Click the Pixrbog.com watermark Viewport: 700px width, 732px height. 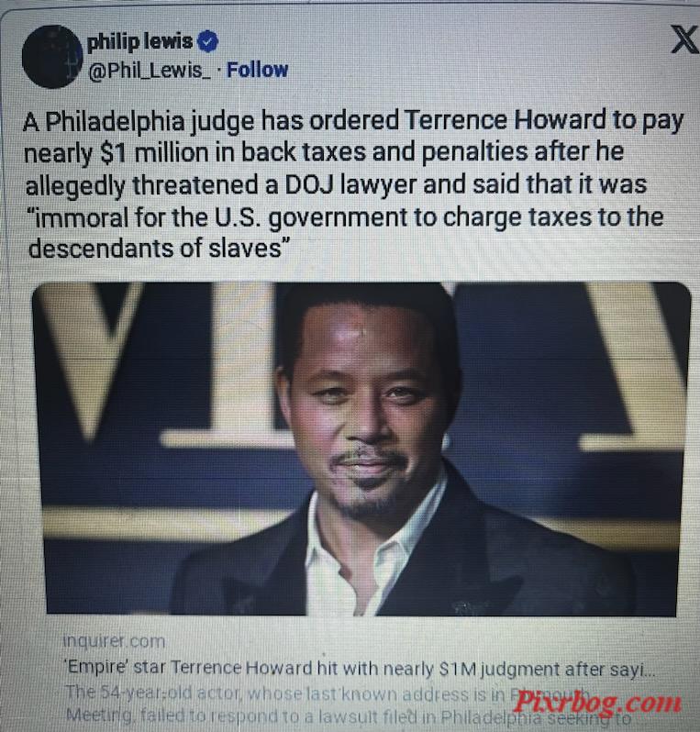click(596, 702)
